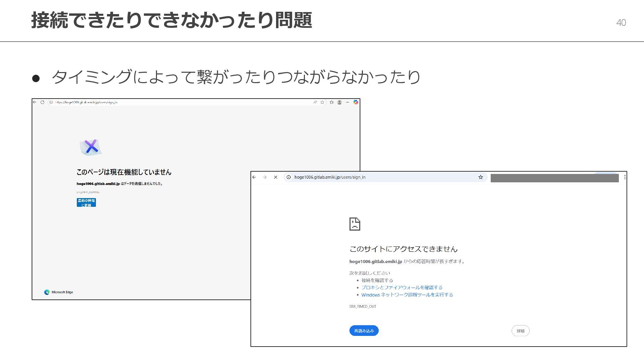The image size is (644, 362).
Task: Click the Chrome forward arrow
Action: 265,177
